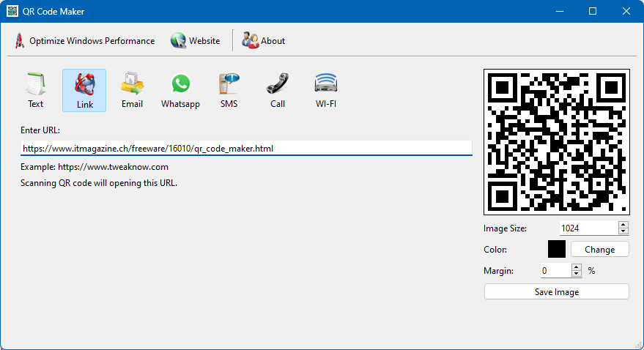This screenshot has width=644, height=350.
Task: Click the generated QR code preview
Action: (557, 142)
